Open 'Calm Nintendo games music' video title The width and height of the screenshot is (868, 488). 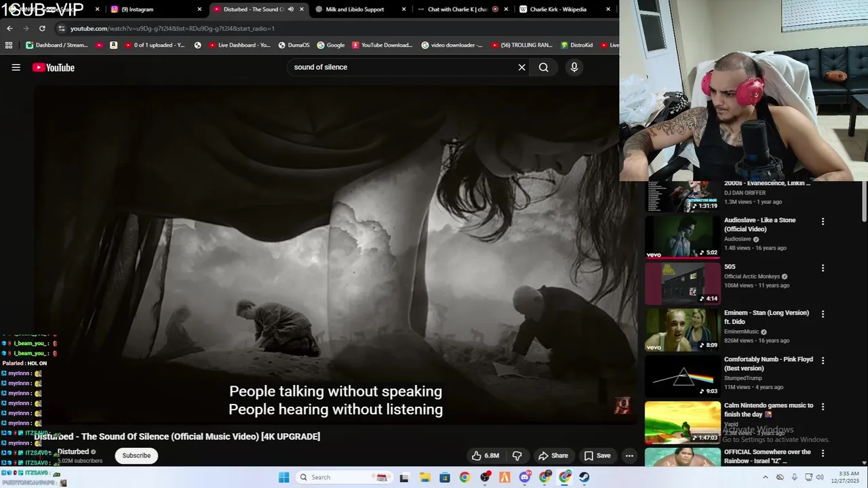click(768, 410)
